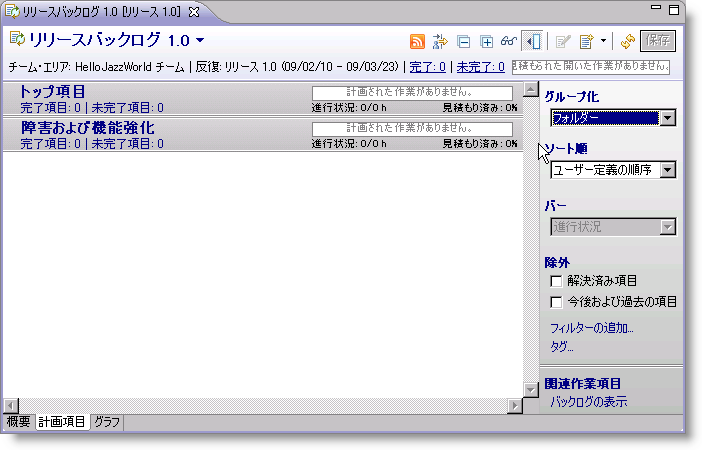702x450 pixels.
Task: Create a new work item with notepad icon
Action: coord(586,42)
